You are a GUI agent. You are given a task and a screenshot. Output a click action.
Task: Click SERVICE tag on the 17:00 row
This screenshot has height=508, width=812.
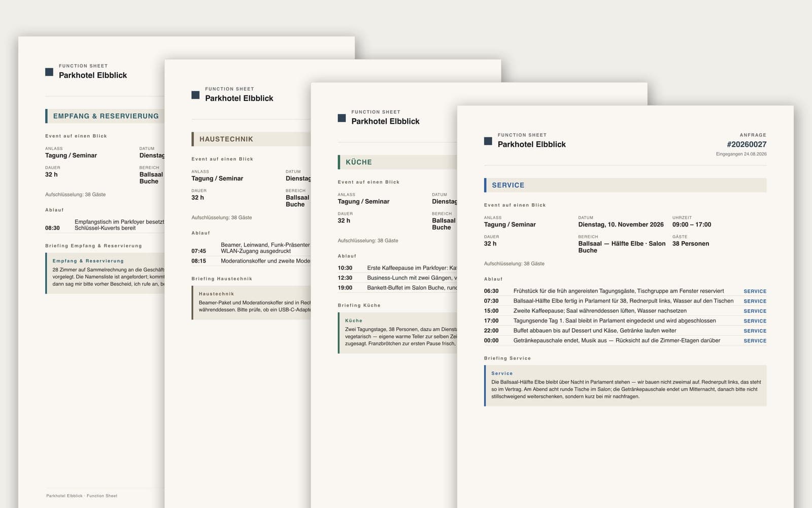click(755, 321)
